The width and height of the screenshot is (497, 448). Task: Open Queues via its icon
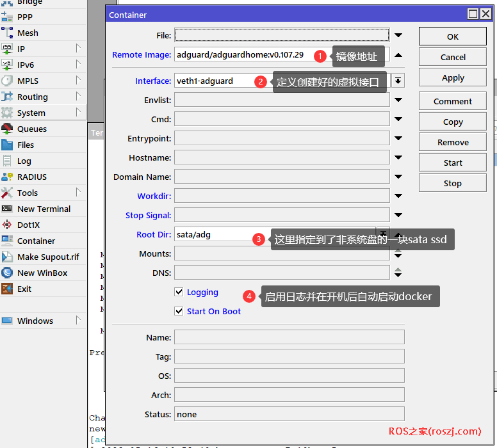[7, 129]
